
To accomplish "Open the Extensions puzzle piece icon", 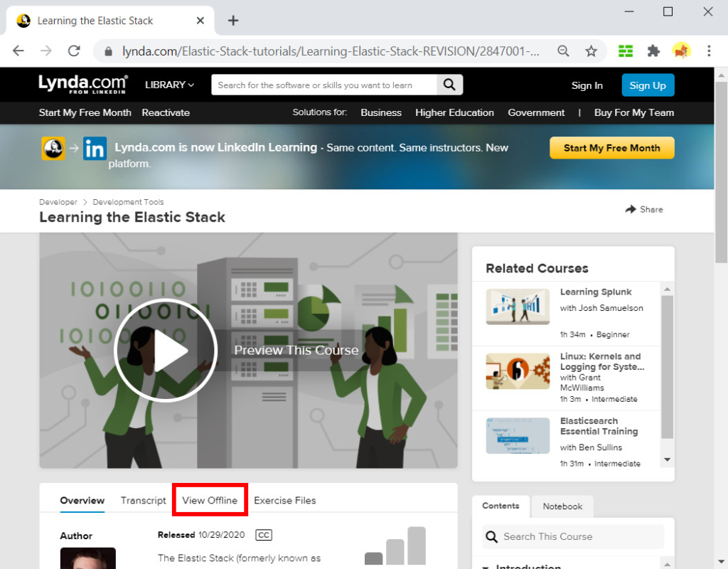I will click(x=653, y=50).
